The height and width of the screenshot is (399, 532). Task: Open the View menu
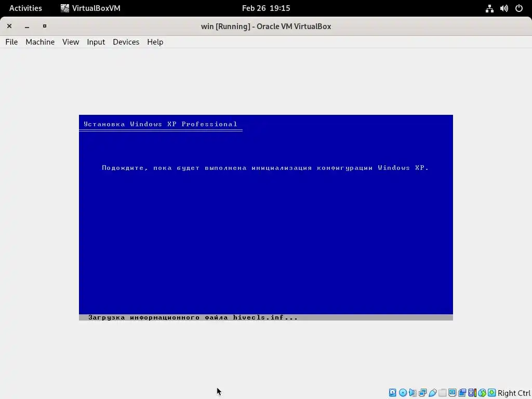(x=71, y=42)
